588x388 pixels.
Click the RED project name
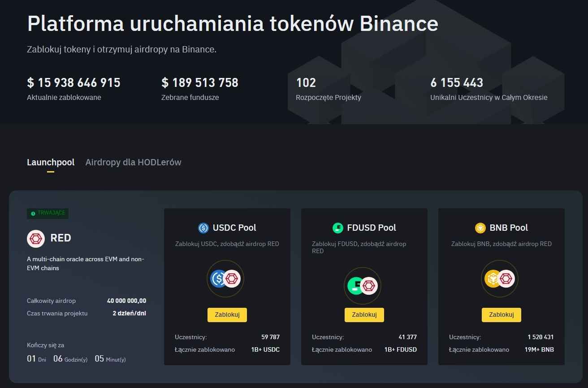[61, 238]
